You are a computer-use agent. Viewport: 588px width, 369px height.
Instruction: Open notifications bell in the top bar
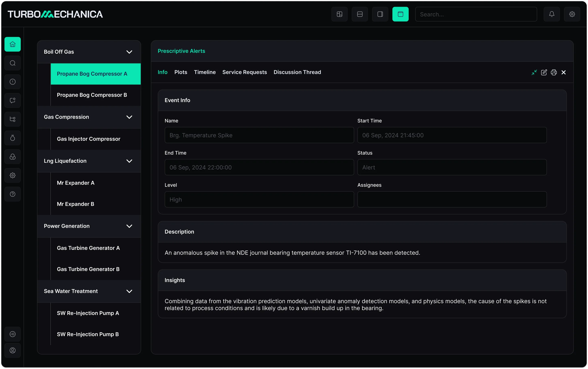point(551,14)
